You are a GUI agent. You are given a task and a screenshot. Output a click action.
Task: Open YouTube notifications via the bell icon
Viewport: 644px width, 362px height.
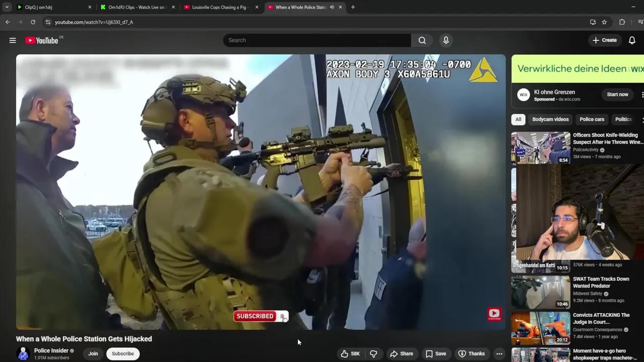[632, 40]
